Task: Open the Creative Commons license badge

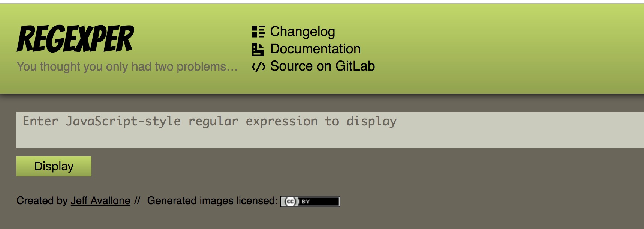Action: pyautogui.click(x=310, y=202)
